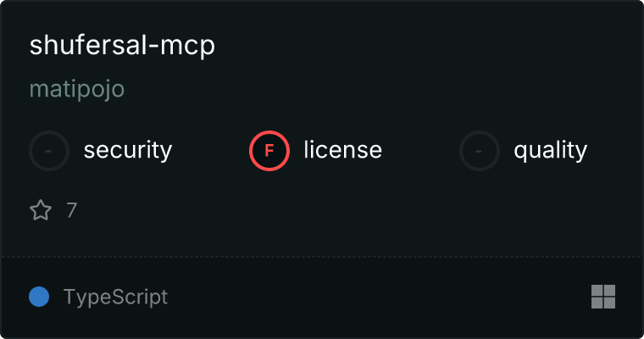This screenshot has height=339, width=644.
Task: Click the empty quality grade circle
Action: click(x=480, y=151)
